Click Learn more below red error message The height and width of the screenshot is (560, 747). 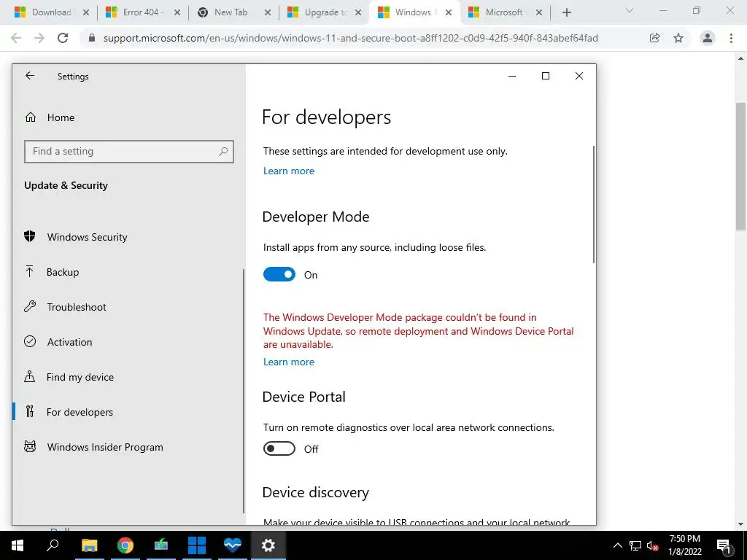click(289, 362)
